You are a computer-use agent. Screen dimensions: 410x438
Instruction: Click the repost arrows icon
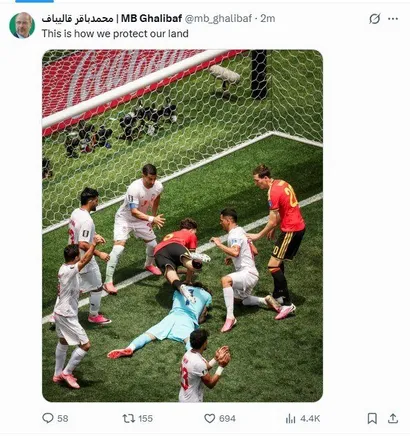tap(129, 418)
